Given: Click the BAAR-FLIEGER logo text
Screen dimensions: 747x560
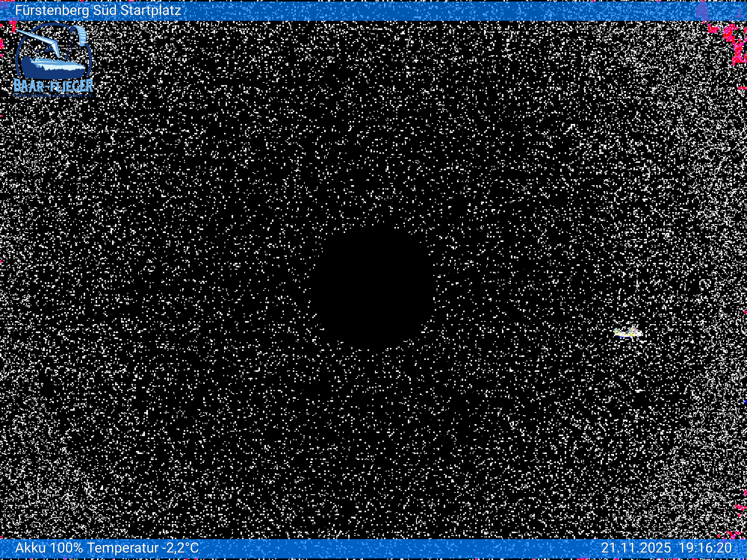Looking at the screenshot, I should tap(53, 86).
